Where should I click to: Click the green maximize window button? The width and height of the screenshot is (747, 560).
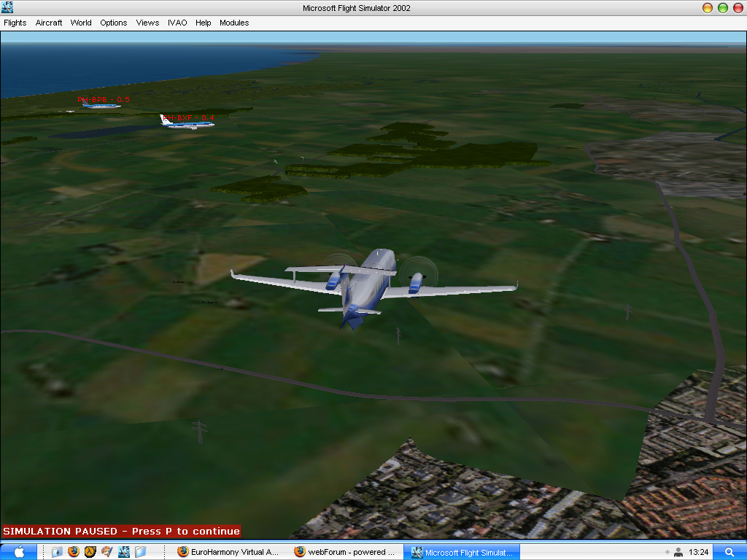(x=723, y=7)
